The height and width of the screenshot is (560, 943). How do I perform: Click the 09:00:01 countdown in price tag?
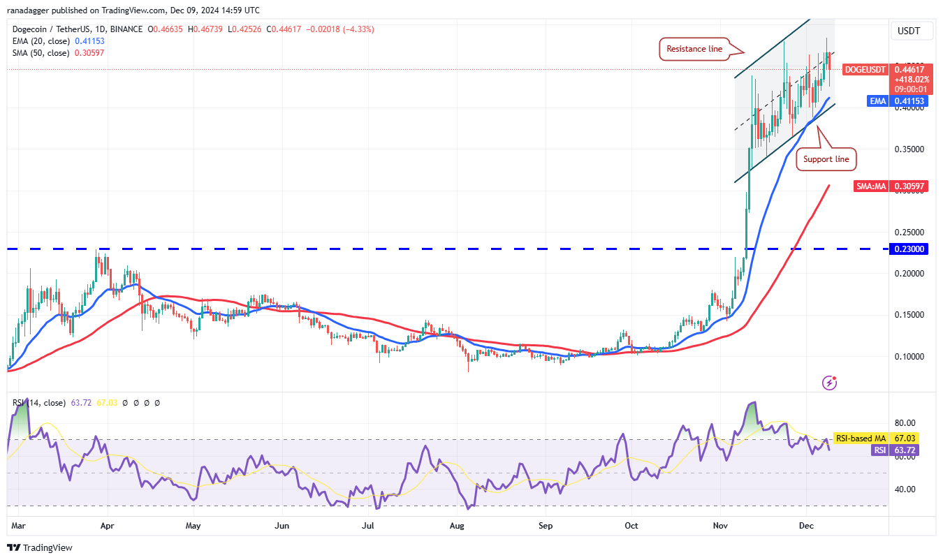[x=911, y=89]
